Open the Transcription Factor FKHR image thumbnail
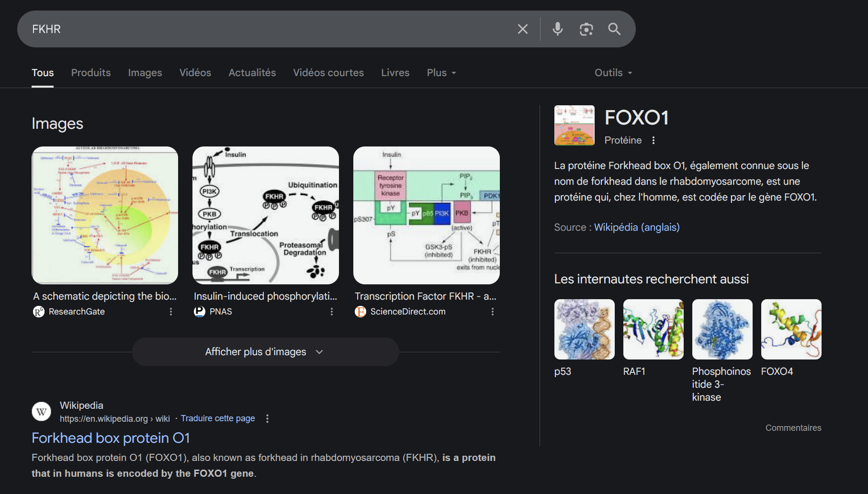 point(427,215)
